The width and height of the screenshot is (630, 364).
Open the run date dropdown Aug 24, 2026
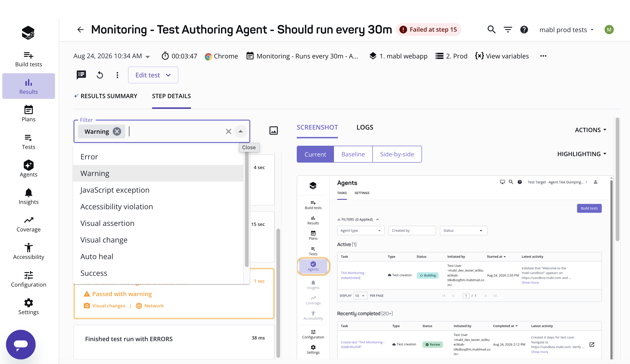pos(111,56)
